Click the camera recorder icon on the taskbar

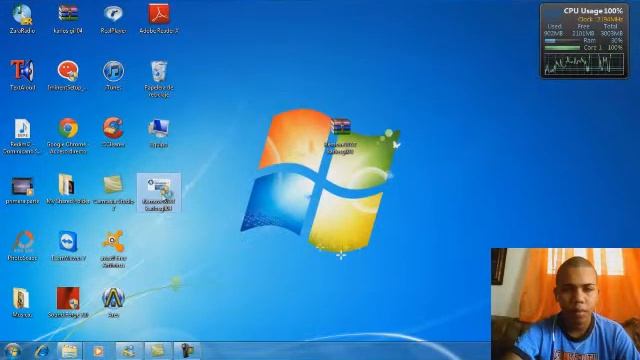pyautogui.click(x=187, y=351)
